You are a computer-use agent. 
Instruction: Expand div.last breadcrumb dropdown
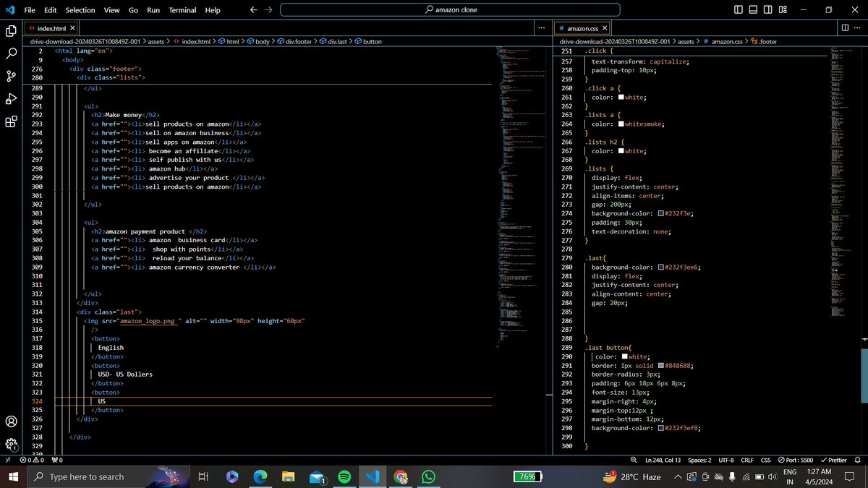pos(333,41)
